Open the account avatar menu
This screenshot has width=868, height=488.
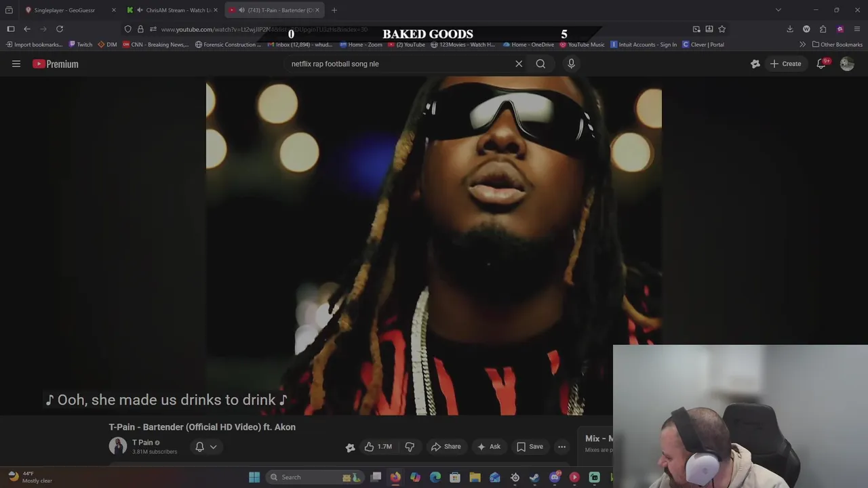pos(847,64)
